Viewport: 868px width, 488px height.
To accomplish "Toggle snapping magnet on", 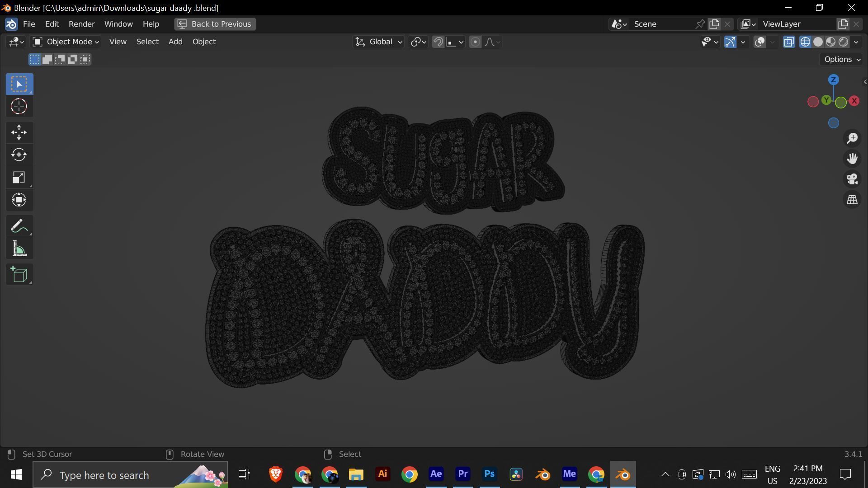I will click(x=438, y=42).
